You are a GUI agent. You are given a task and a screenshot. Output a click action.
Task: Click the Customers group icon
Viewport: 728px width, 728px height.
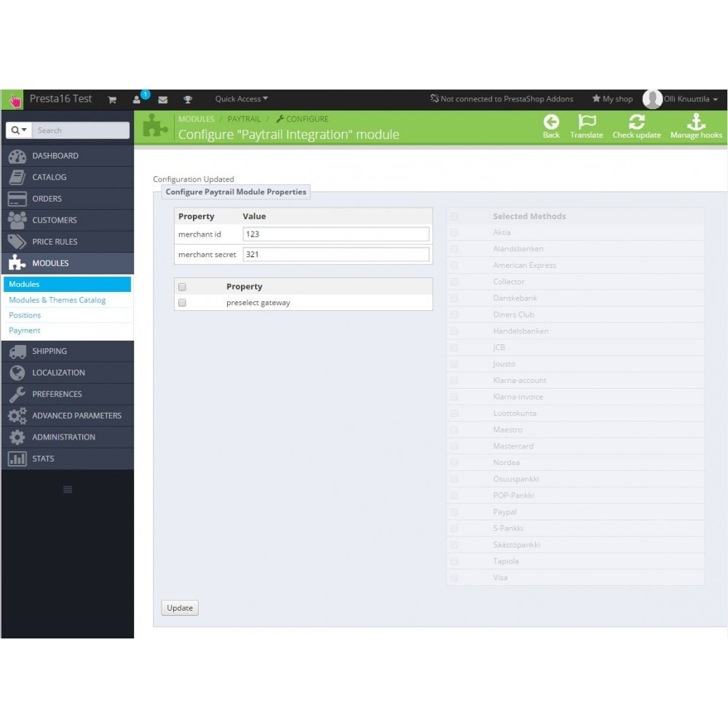click(17, 220)
